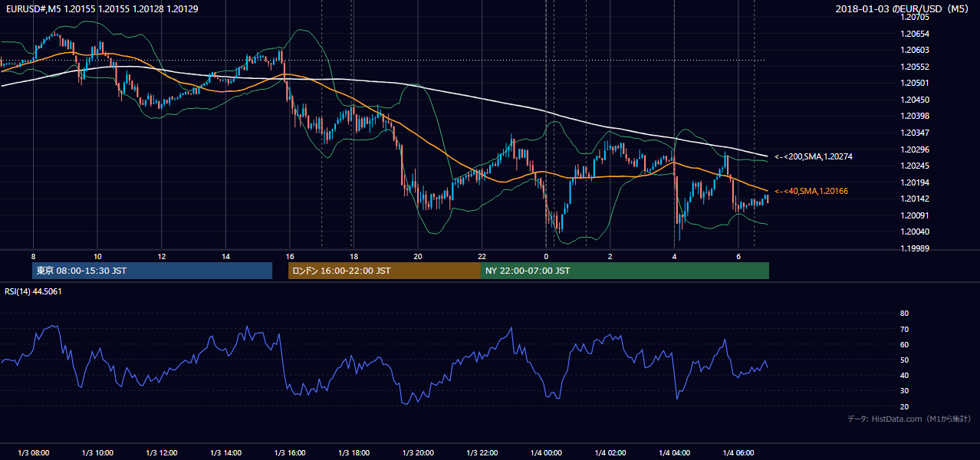Click hour label 12 under the price chart
This screenshot has width=980, height=460.
pyautogui.click(x=162, y=256)
